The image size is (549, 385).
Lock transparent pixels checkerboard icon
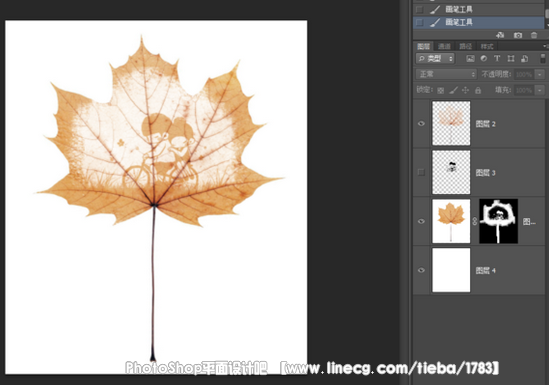click(441, 91)
